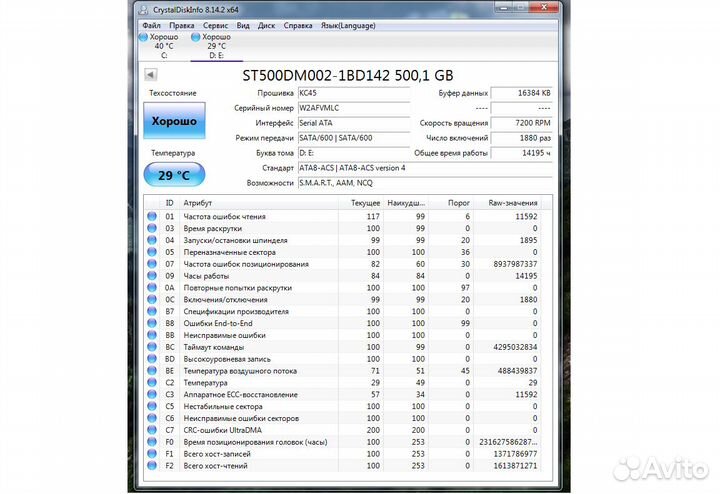Open the Вид menu
Viewport: 720px width, 494px height.
(243, 26)
